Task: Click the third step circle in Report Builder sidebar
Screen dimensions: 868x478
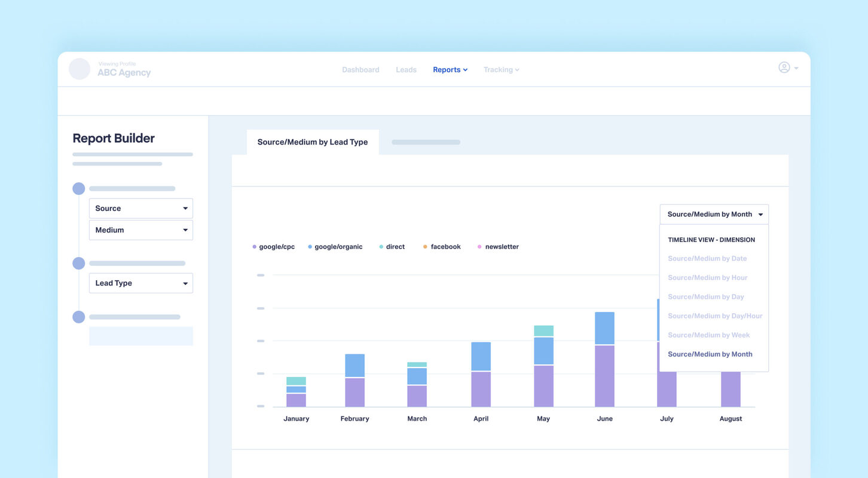Action: tap(78, 317)
